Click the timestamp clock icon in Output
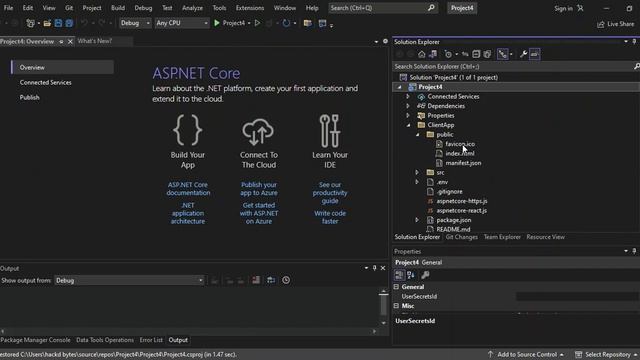The height and width of the screenshot is (360, 640). (286, 280)
